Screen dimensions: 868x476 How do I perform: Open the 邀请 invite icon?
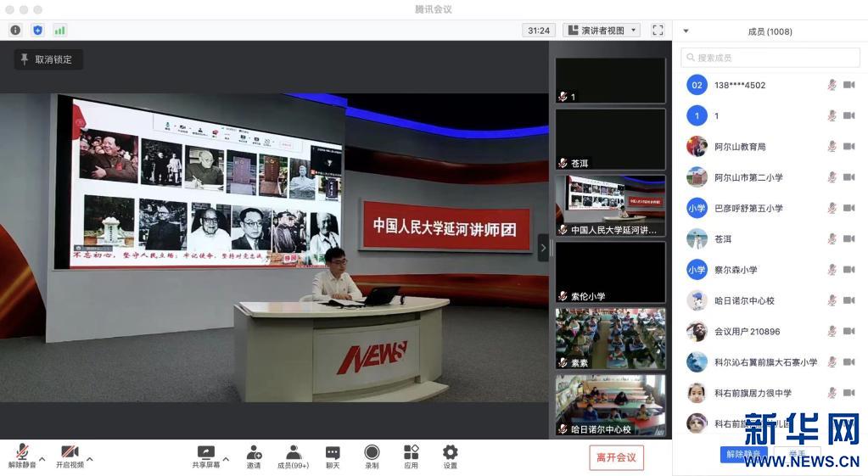(x=254, y=456)
